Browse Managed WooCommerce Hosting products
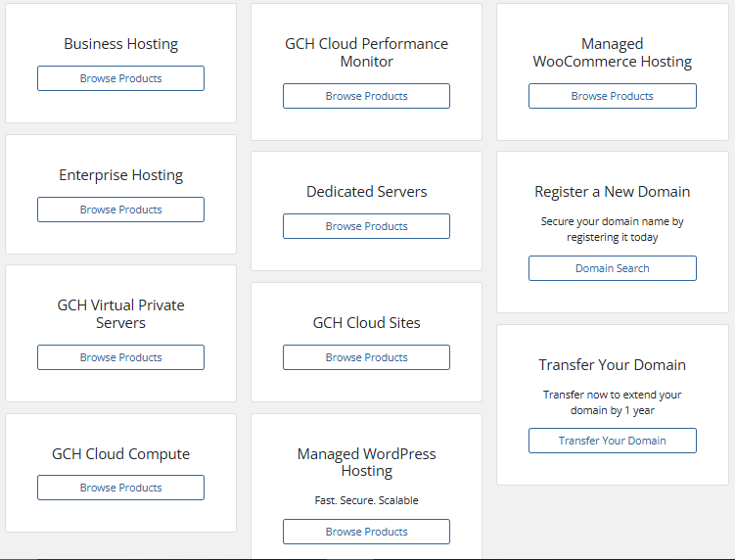 coord(612,96)
